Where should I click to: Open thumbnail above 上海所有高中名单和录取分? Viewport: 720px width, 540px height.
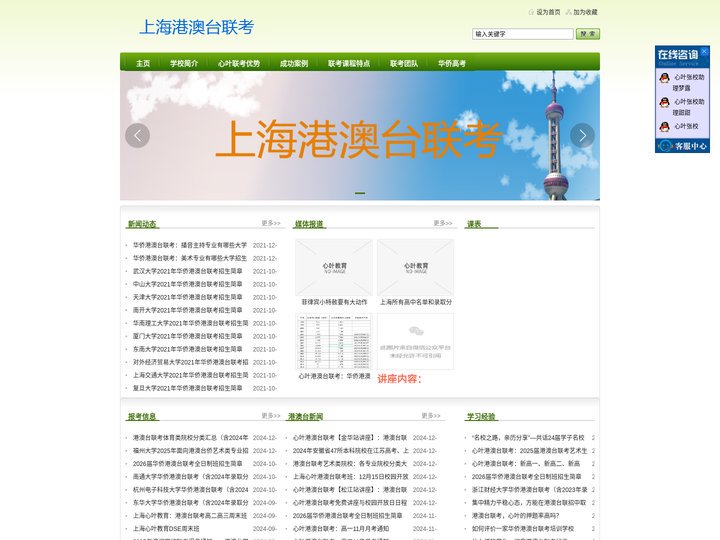pyautogui.click(x=416, y=267)
